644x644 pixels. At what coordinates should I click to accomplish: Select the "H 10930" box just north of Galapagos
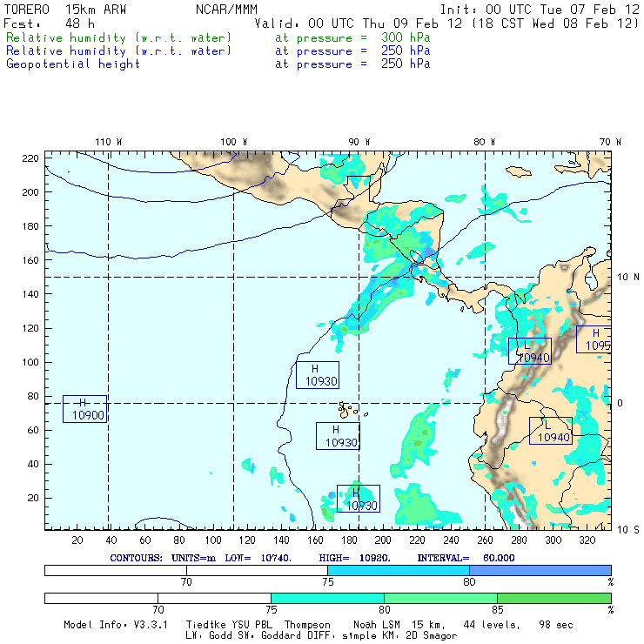(x=318, y=375)
